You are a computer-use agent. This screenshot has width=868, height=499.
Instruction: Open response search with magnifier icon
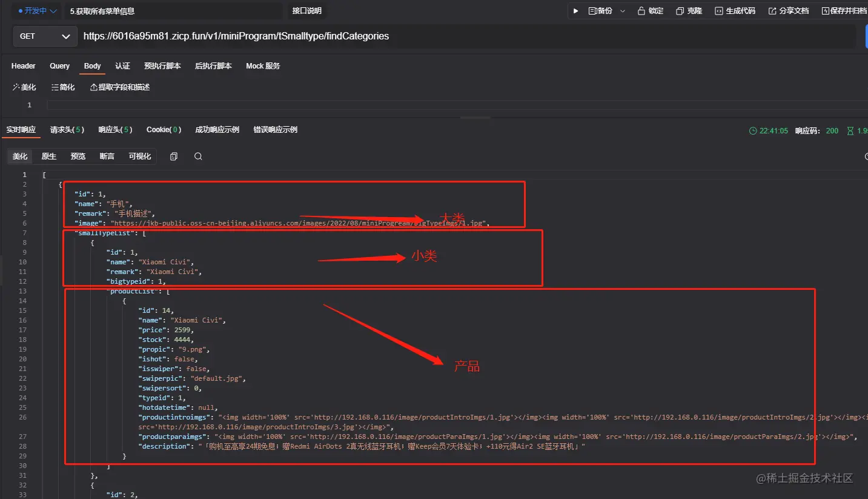tap(198, 156)
